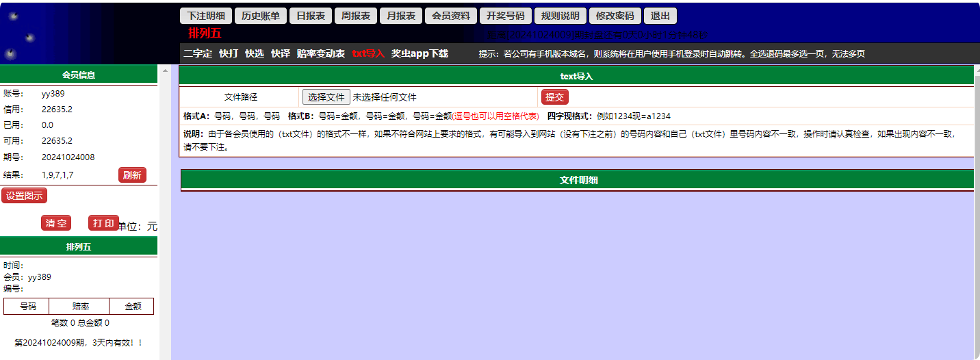Open the 赔率变动表 odds table
The image size is (980, 360).
click(321, 53)
